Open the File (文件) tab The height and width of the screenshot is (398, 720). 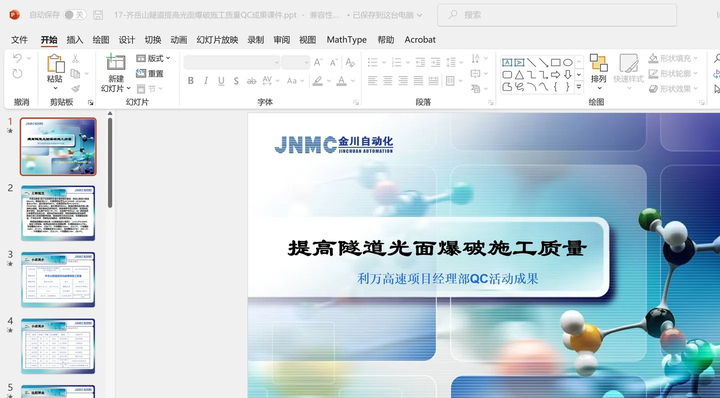pos(19,40)
